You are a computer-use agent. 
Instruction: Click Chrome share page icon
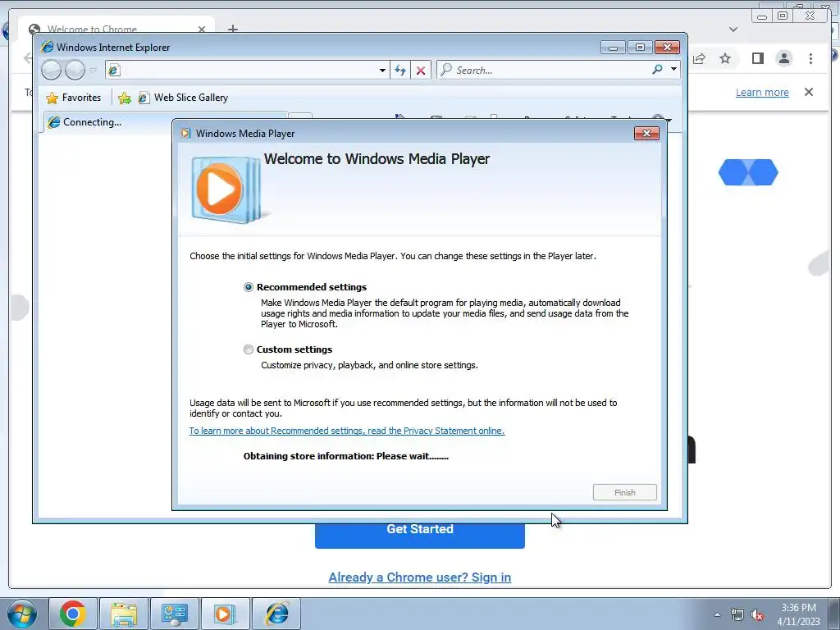click(x=699, y=58)
